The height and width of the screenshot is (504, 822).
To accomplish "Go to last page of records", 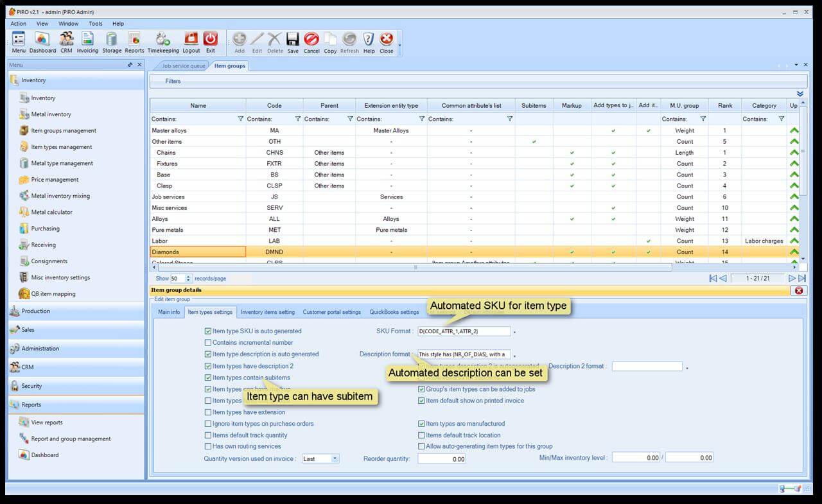I will point(802,278).
